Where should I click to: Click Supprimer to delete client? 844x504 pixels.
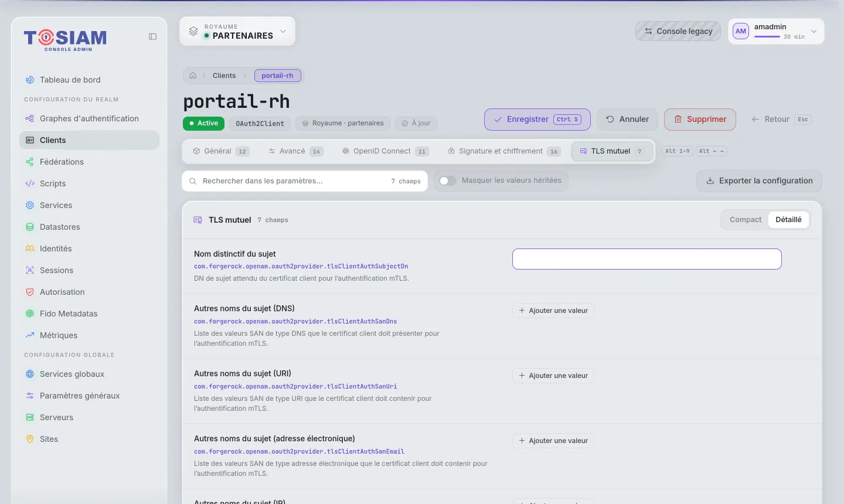point(700,120)
